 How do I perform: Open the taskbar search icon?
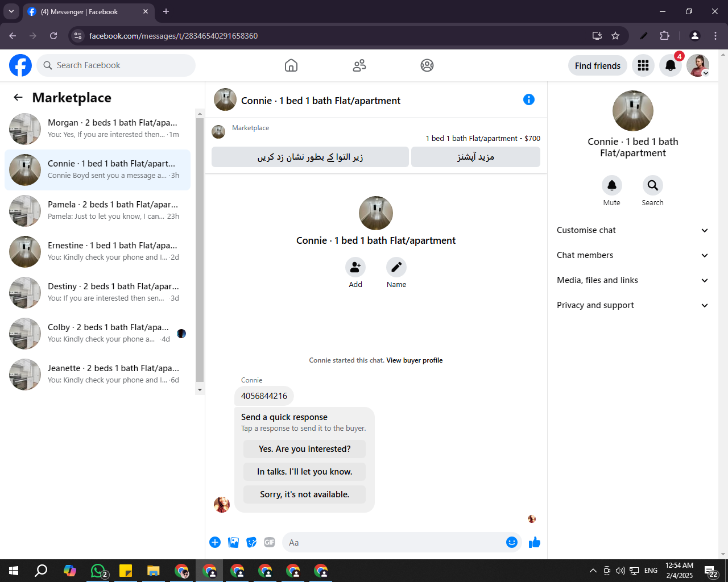click(41, 571)
